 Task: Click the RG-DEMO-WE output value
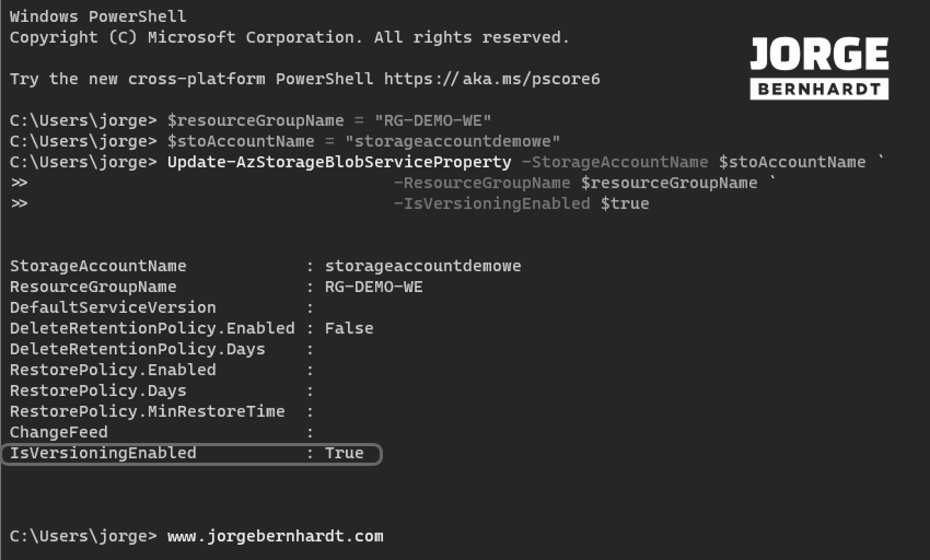coord(374,287)
